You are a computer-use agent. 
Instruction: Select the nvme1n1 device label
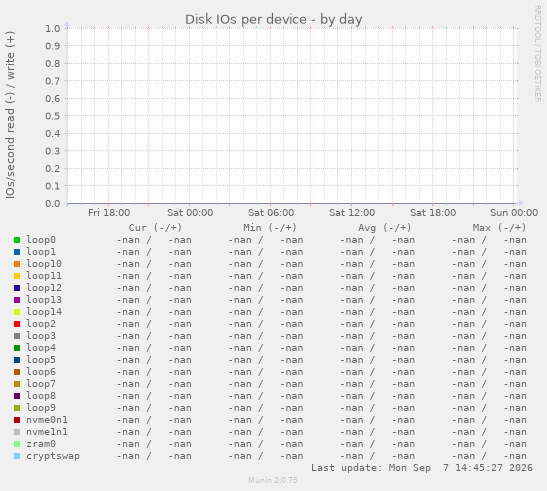tap(47, 432)
